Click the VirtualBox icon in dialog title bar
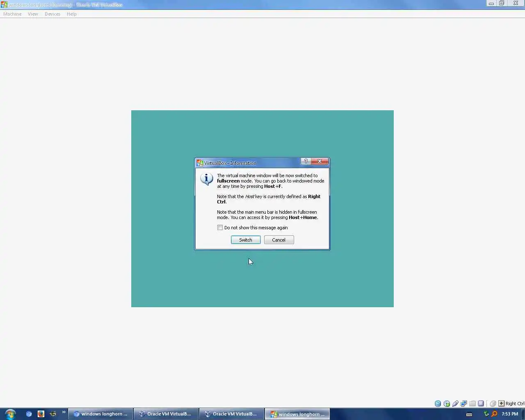Viewport: 525px width, 420px height. tap(200, 163)
